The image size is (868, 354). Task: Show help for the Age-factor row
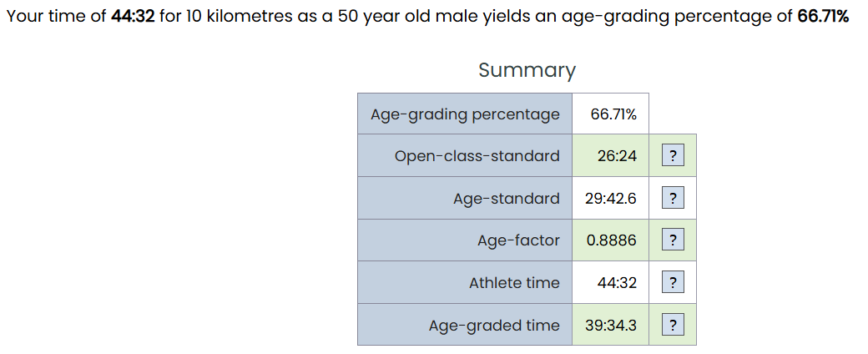[x=673, y=240]
